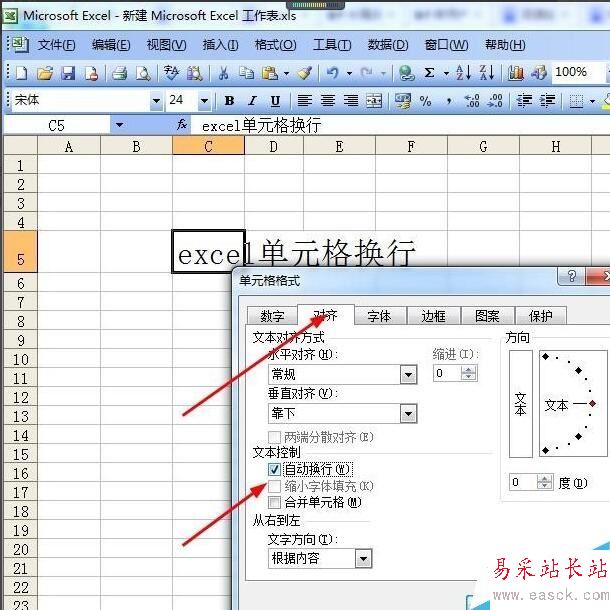Click the 度 degrees spinner arrows
This screenshot has height=610, width=610.
[x=545, y=482]
